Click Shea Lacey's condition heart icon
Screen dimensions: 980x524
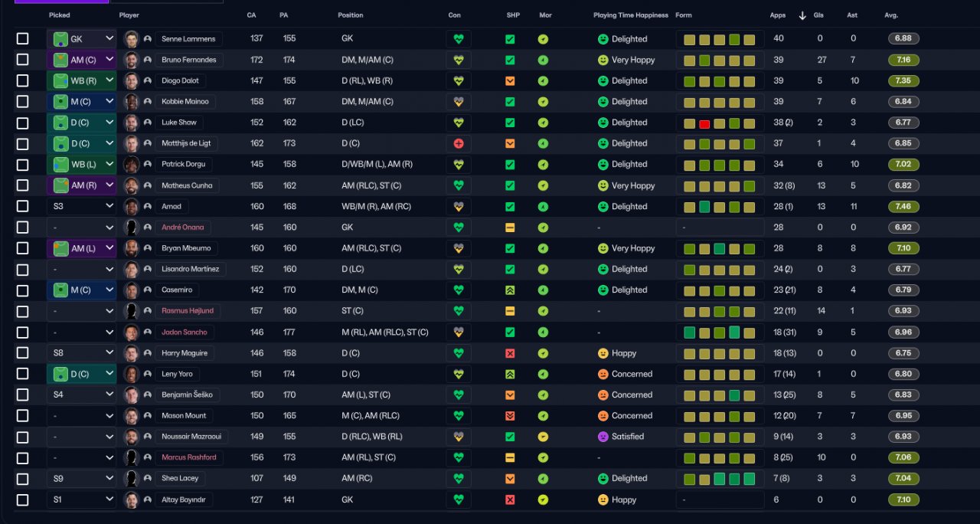coord(459,479)
